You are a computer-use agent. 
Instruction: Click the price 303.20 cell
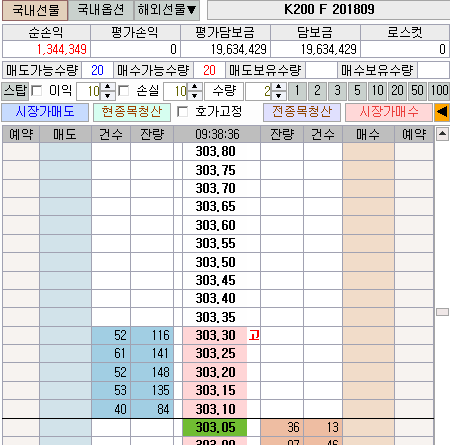click(x=215, y=372)
